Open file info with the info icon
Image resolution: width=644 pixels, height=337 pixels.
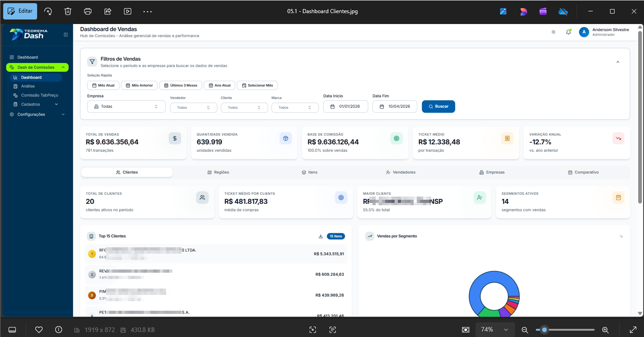(x=58, y=330)
